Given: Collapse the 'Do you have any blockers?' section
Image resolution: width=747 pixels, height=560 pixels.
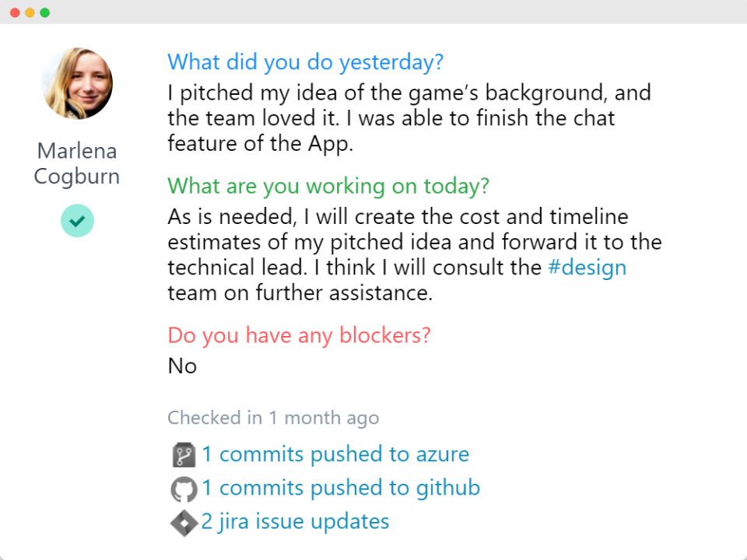Looking at the screenshot, I should (x=299, y=334).
